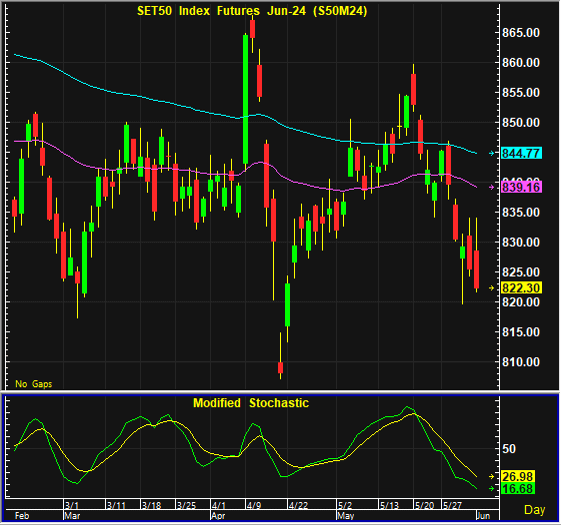Click the 3/25 date marker

(x=186, y=505)
